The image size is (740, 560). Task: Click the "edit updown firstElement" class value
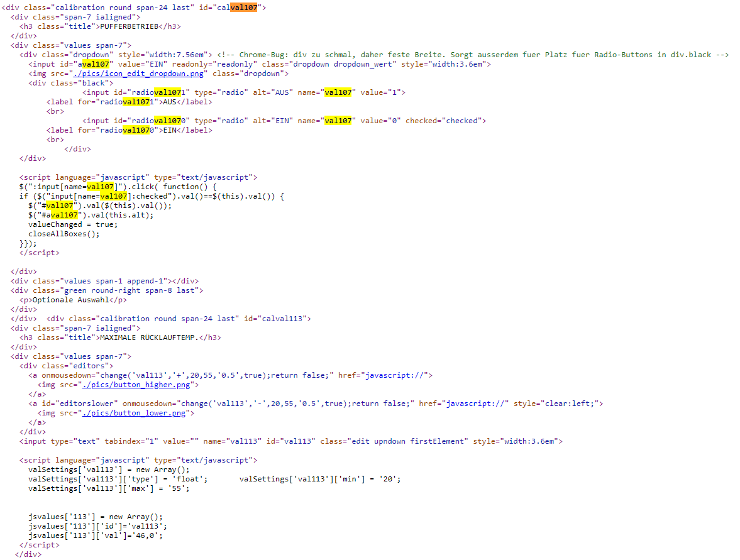(408, 442)
